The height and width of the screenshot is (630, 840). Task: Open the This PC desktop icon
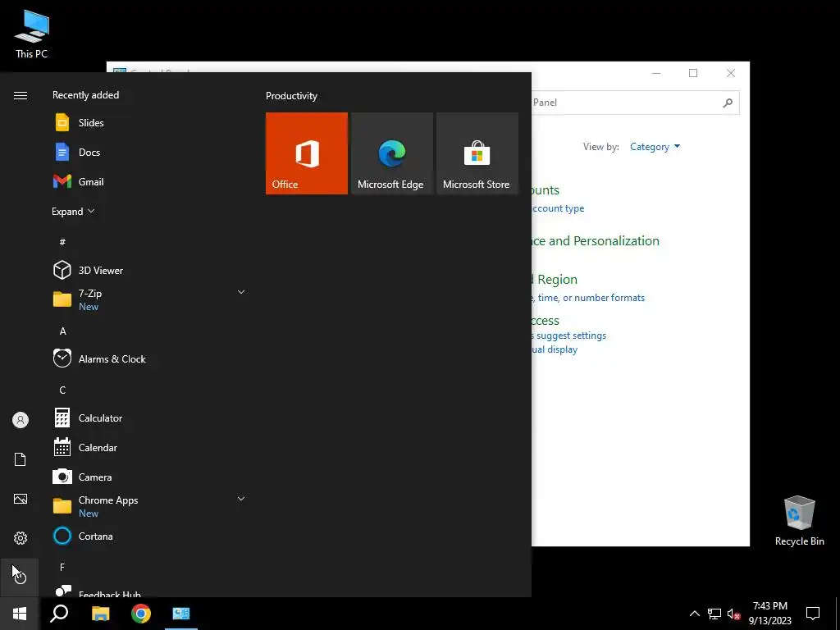(x=32, y=34)
